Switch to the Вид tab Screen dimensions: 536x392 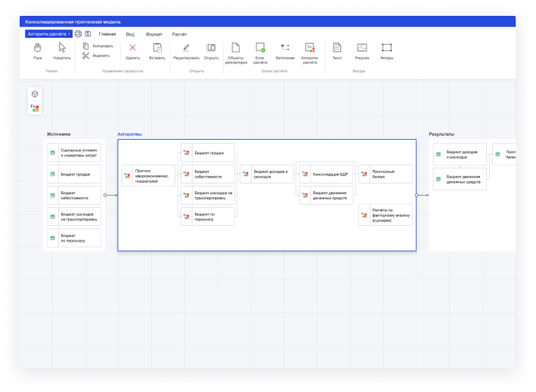pyautogui.click(x=130, y=34)
